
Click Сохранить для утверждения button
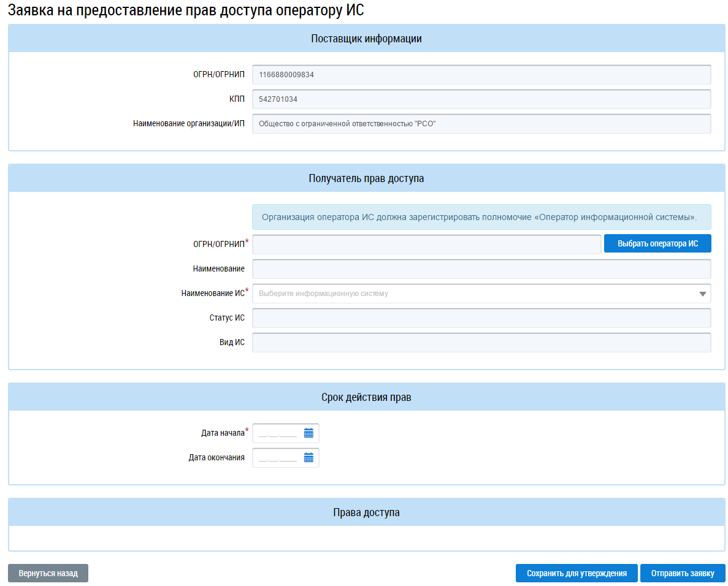click(577, 574)
